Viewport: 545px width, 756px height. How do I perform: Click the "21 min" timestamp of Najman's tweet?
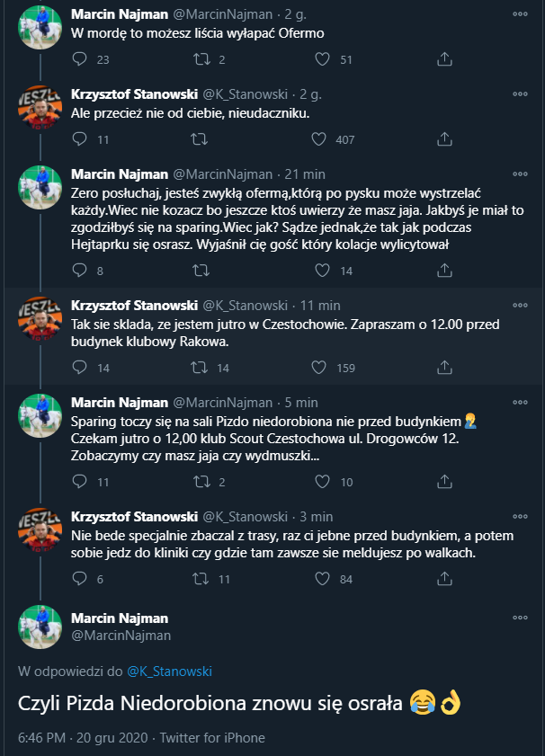coord(304,173)
